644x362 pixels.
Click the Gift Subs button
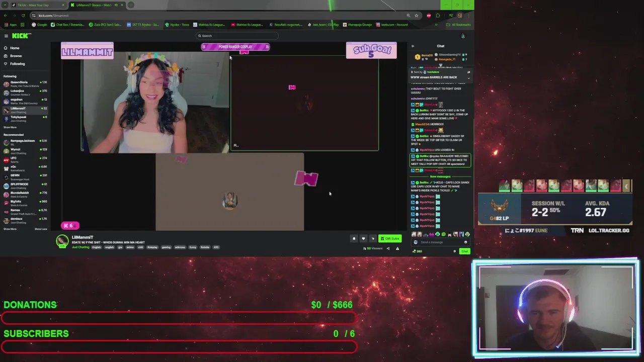[x=390, y=239]
